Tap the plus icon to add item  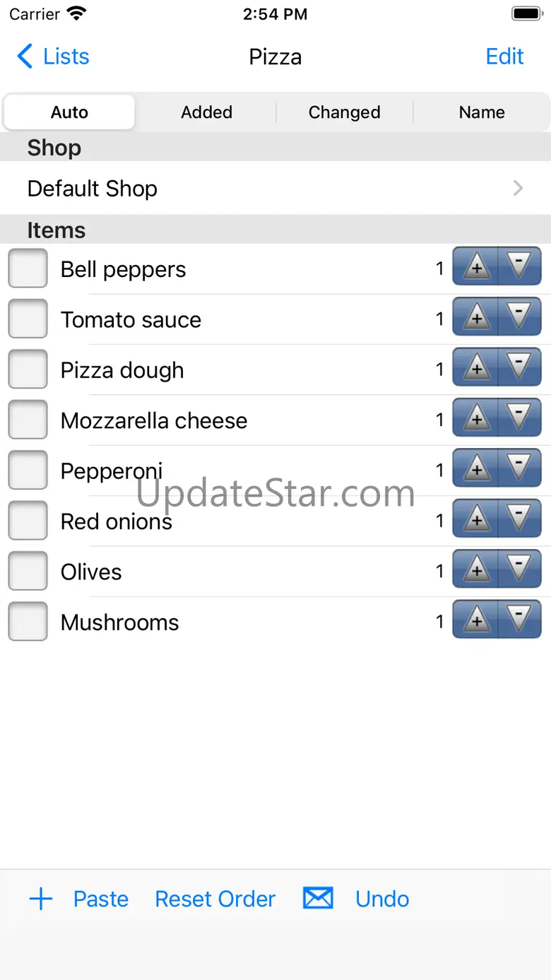click(x=41, y=899)
